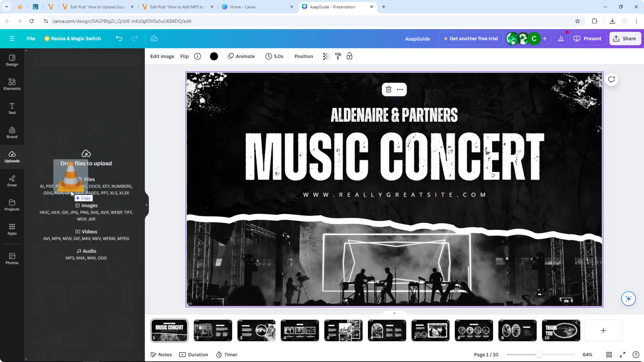Viewport: 644px width, 362px height.
Task: Enter fullscreen mode
Action: [622, 354]
